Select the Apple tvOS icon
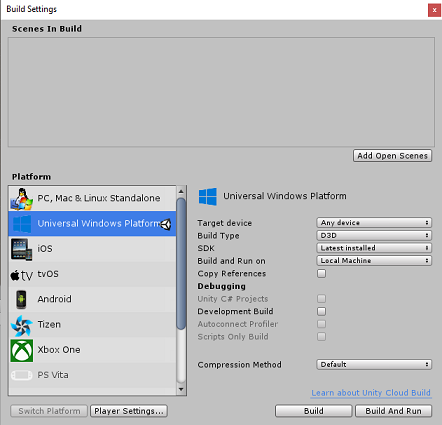This screenshot has width=442, height=425. 22,275
